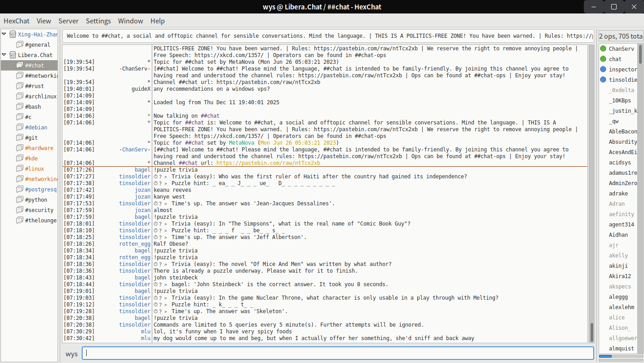Screen dimensions: 644x363
Task: Click the channel icon next to #security
Action: tap(20, 210)
